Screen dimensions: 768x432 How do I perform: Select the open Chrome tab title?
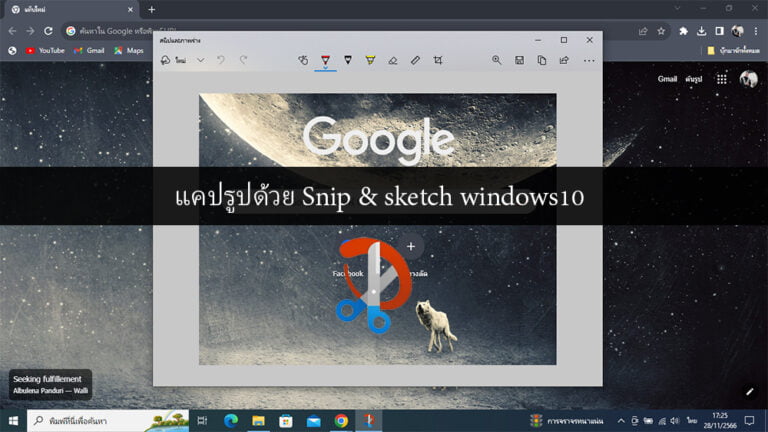35,9
